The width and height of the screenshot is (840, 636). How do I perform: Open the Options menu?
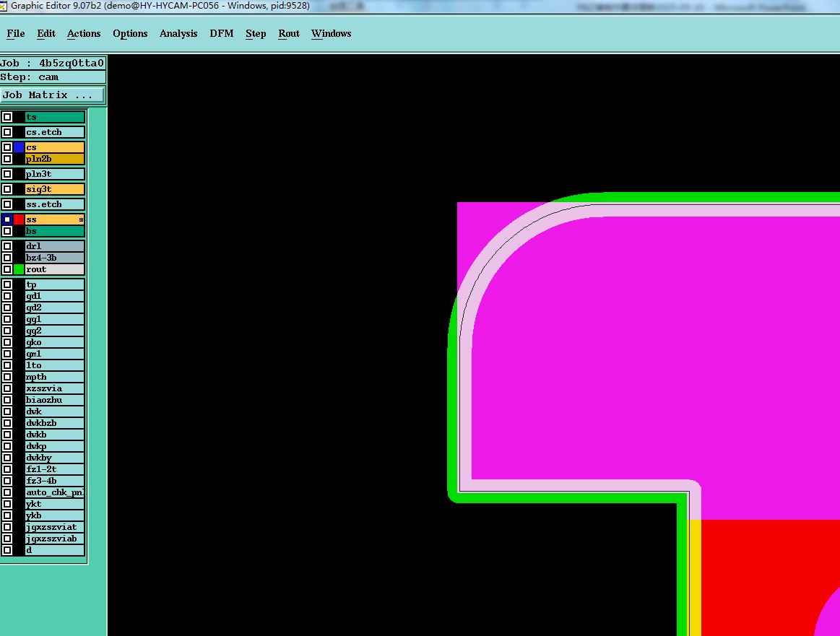[x=129, y=33]
